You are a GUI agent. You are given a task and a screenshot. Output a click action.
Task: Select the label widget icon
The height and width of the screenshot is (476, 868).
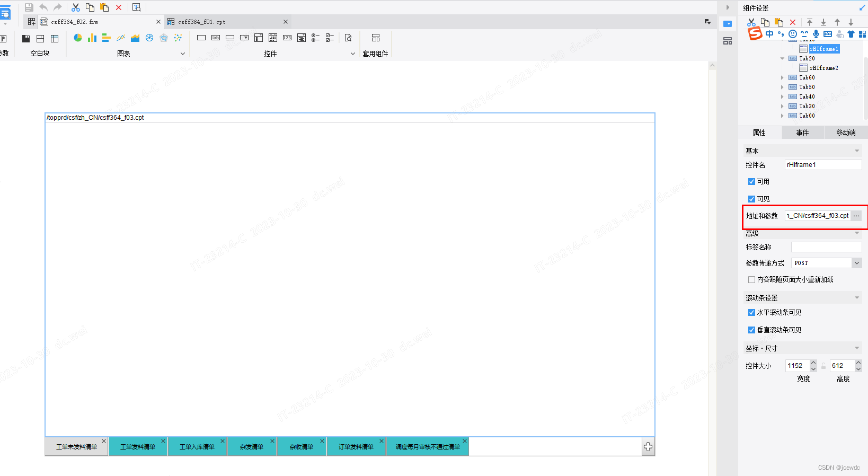point(216,38)
